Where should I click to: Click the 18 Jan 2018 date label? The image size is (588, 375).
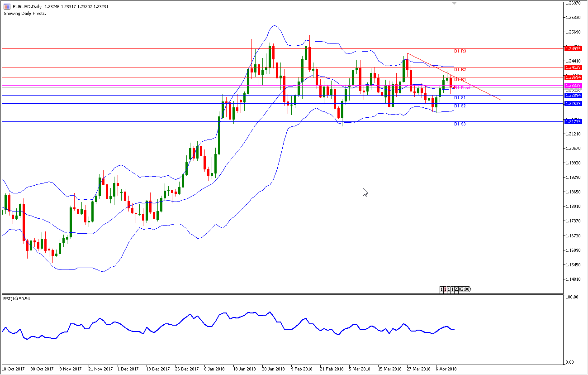coord(245,369)
